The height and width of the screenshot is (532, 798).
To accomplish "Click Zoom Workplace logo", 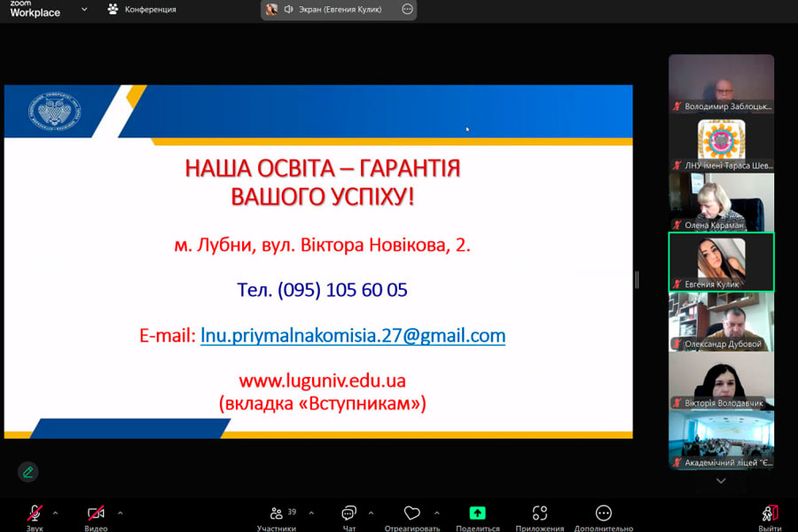I will click(x=35, y=9).
